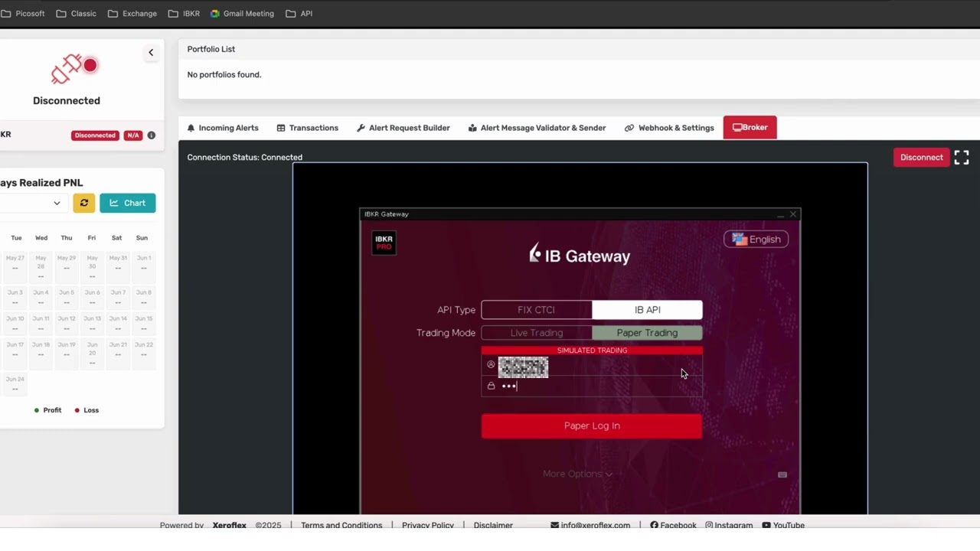Open the Exchange bookmarks folder
The image size is (980, 551).
pyautogui.click(x=132, y=14)
